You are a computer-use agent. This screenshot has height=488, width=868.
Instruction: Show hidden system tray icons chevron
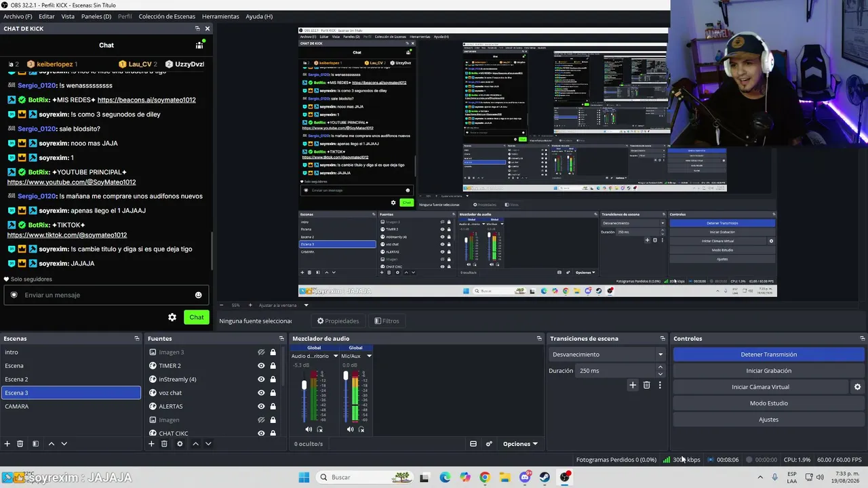[x=759, y=477]
